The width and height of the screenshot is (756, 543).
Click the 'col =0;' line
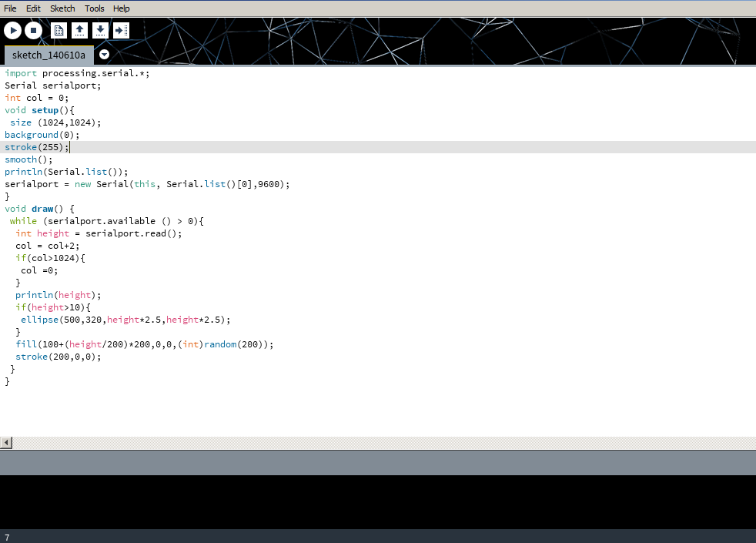pyautogui.click(x=39, y=270)
